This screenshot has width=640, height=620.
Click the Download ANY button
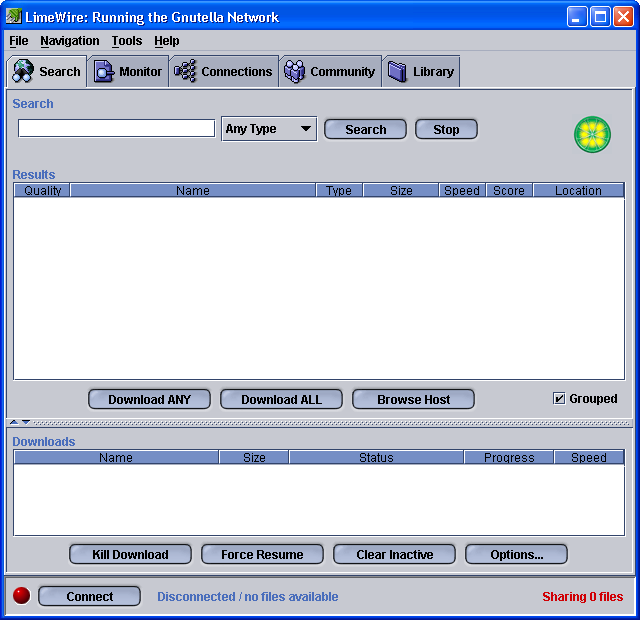click(149, 399)
